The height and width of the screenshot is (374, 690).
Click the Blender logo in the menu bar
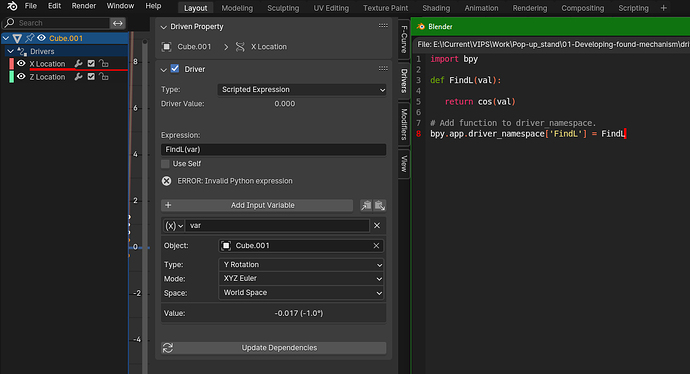pos(12,6)
